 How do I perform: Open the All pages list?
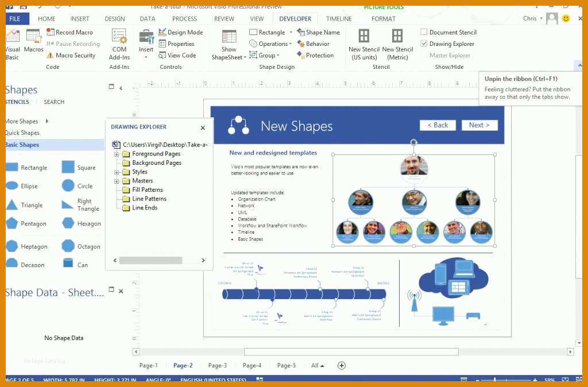[317, 365]
